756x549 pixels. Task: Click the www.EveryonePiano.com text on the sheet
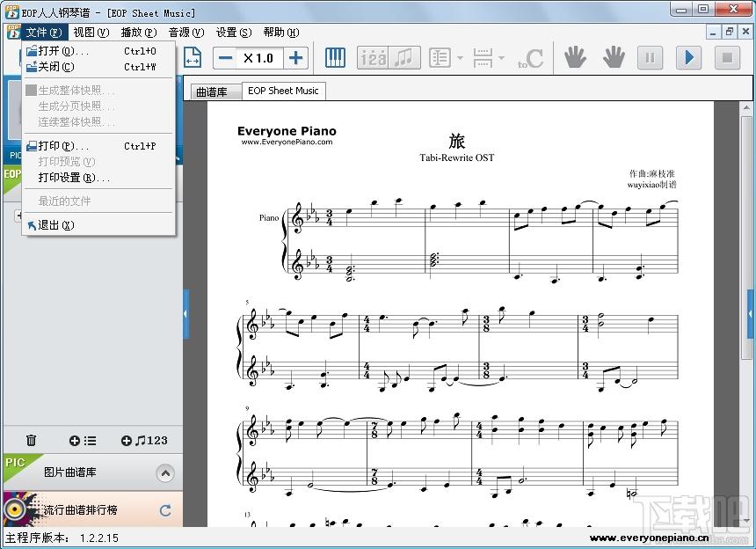click(287, 142)
